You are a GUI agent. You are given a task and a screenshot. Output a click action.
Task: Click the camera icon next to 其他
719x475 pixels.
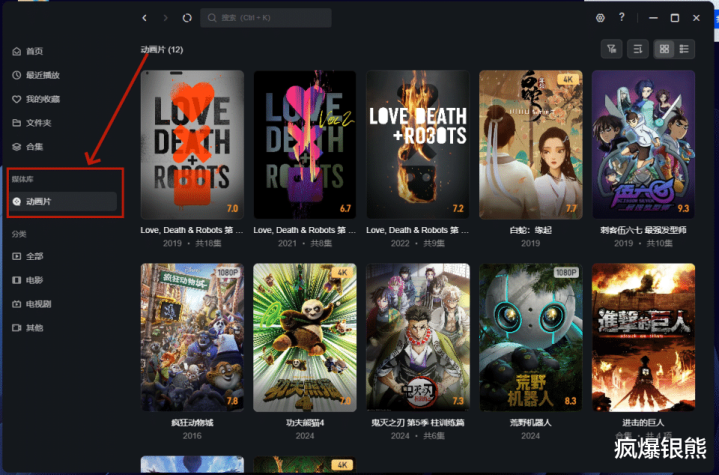point(17,328)
